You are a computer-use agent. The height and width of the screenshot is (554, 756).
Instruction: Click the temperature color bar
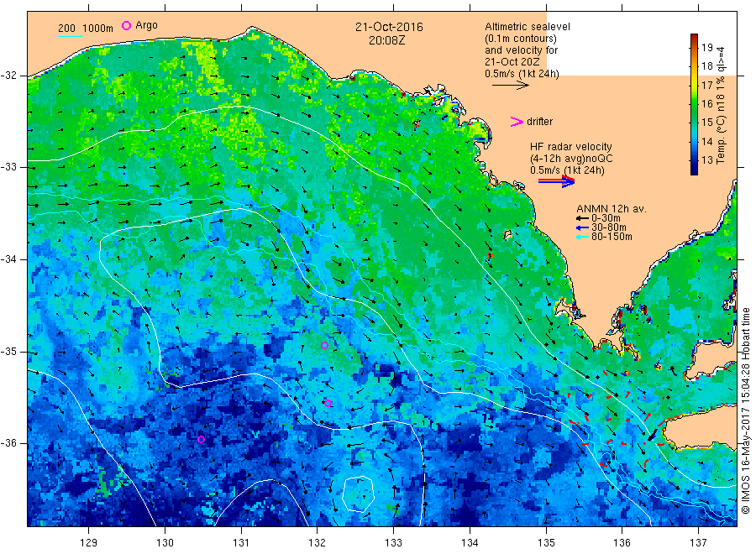[694, 105]
